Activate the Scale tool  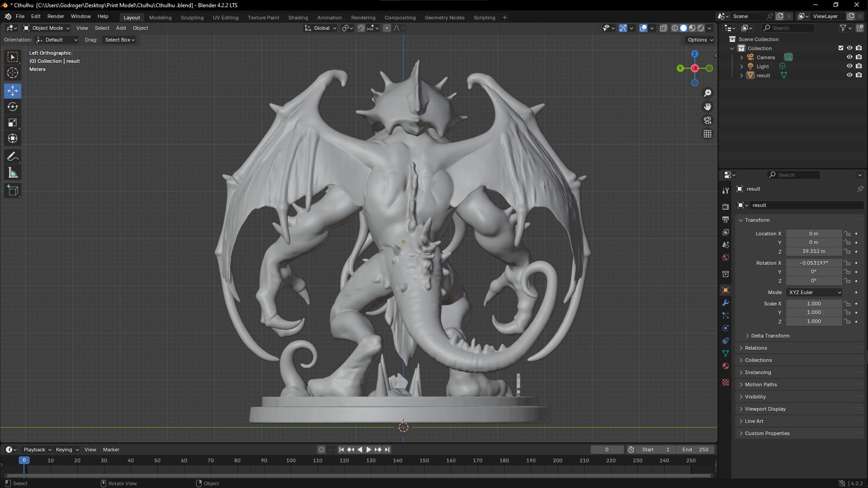pos(13,122)
